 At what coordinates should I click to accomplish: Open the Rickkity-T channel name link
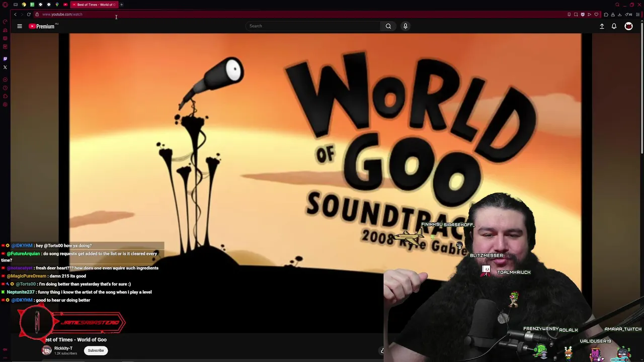[x=63, y=348]
